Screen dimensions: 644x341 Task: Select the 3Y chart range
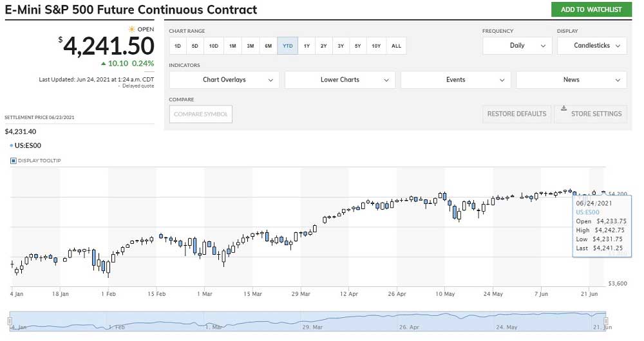[341, 46]
